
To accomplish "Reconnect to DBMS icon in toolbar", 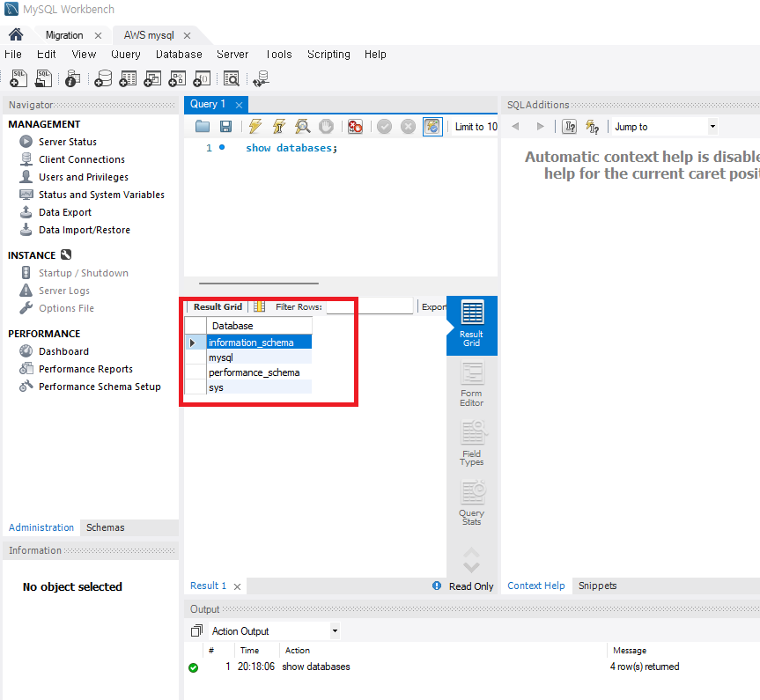I will (x=262, y=78).
